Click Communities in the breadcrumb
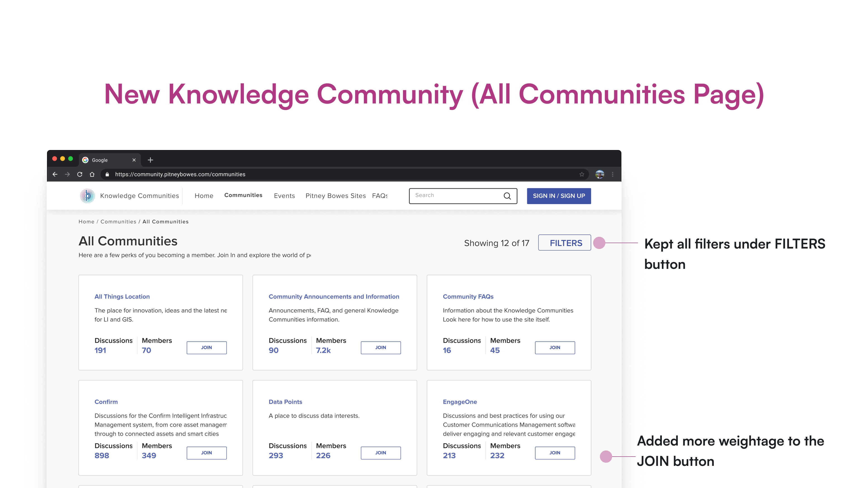 tap(118, 222)
